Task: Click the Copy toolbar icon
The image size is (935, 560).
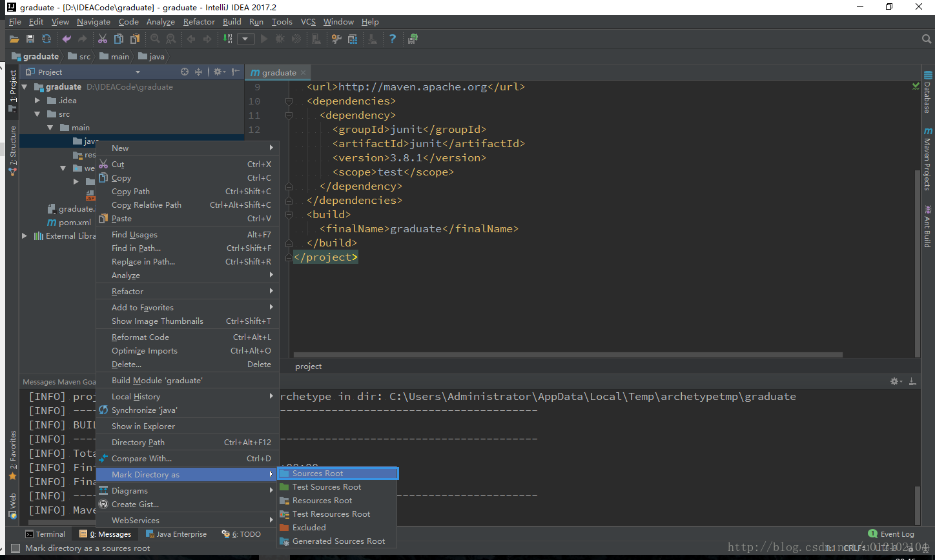Action: pos(119,39)
